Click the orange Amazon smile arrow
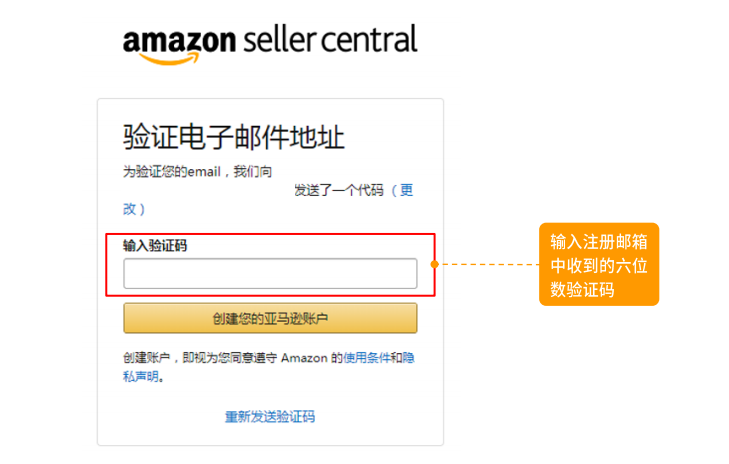Image resolution: width=729 pixels, height=464 pixels. pyautogui.click(x=170, y=58)
